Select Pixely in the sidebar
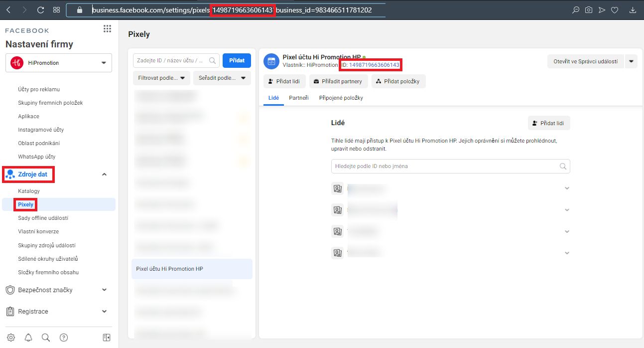The height and width of the screenshot is (348, 644). (25, 204)
